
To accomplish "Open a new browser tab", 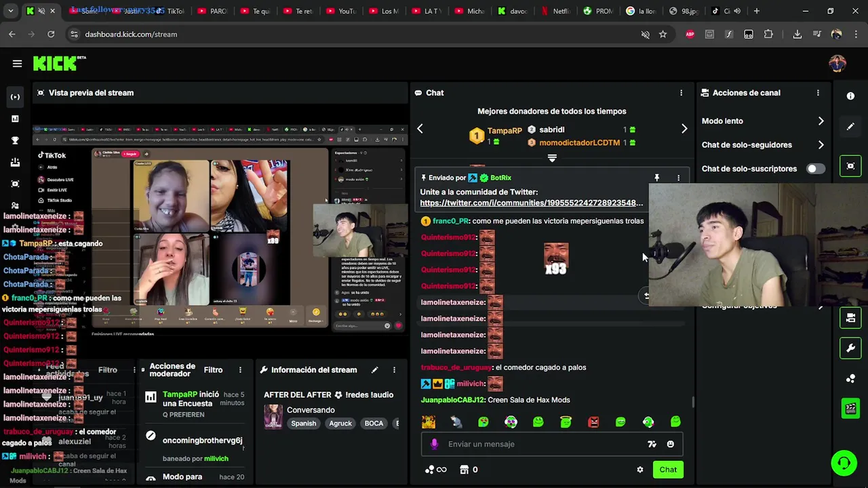I will pyautogui.click(x=756, y=11).
